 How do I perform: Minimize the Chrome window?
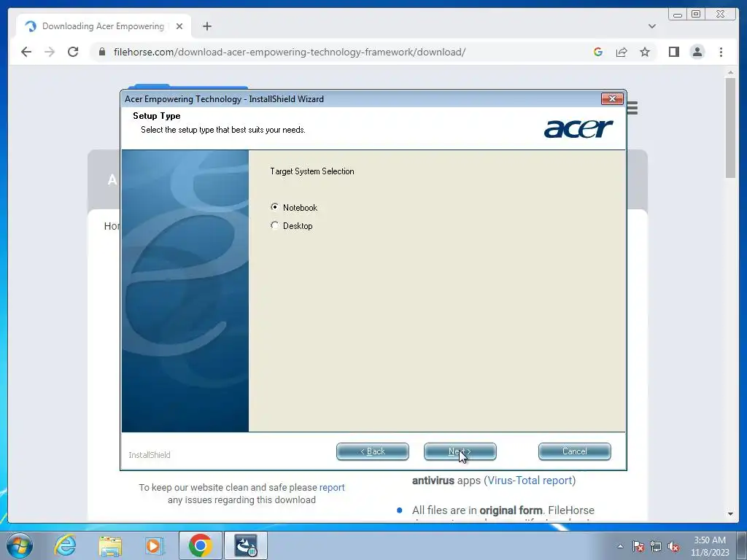point(678,15)
